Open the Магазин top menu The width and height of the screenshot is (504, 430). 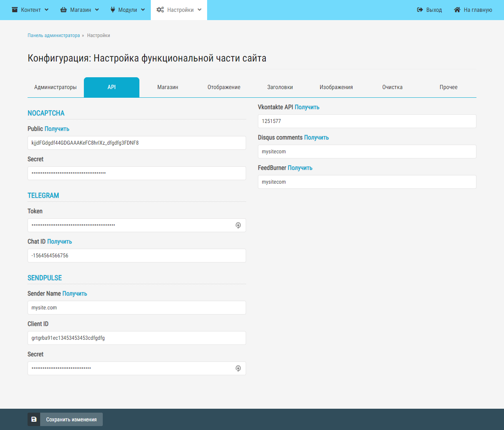pos(80,10)
